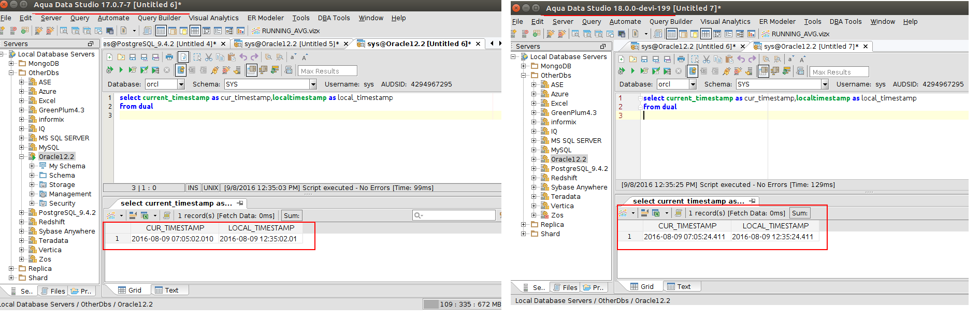Click the increase font size icon in the 18.0 window
Viewport: 980px width, 319px height.
point(802,59)
